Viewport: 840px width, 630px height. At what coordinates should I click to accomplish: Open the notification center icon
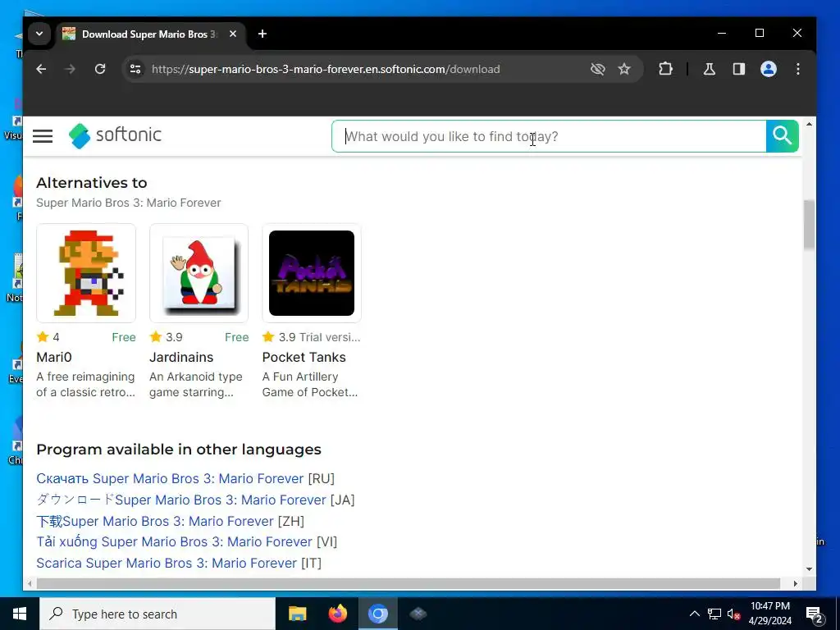click(x=815, y=614)
